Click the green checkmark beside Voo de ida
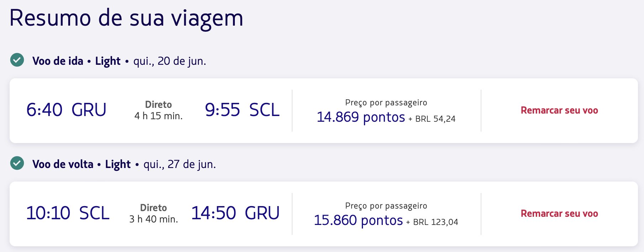This screenshot has width=644, height=252. click(17, 60)
